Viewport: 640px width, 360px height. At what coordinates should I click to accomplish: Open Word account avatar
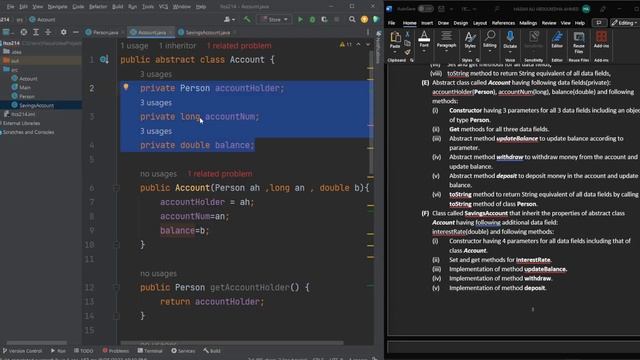tap(586, 9)
